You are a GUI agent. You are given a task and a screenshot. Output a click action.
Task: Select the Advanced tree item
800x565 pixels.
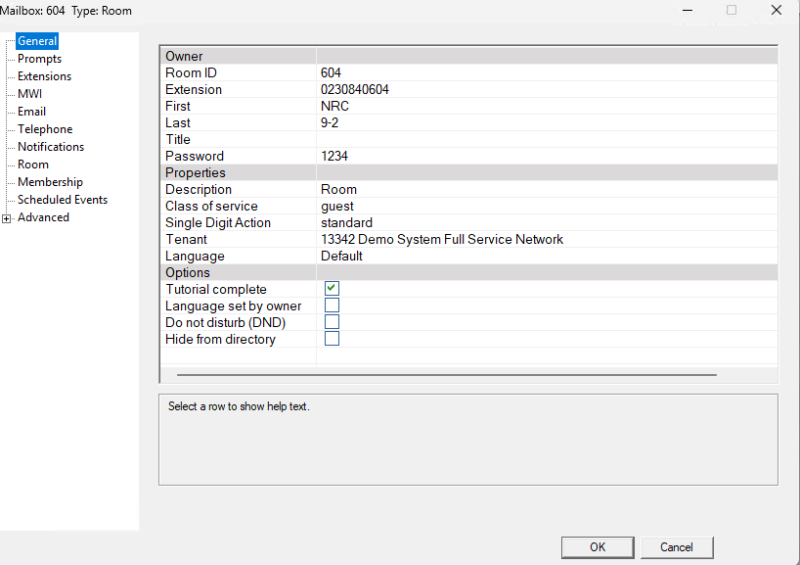click(43, 217)
